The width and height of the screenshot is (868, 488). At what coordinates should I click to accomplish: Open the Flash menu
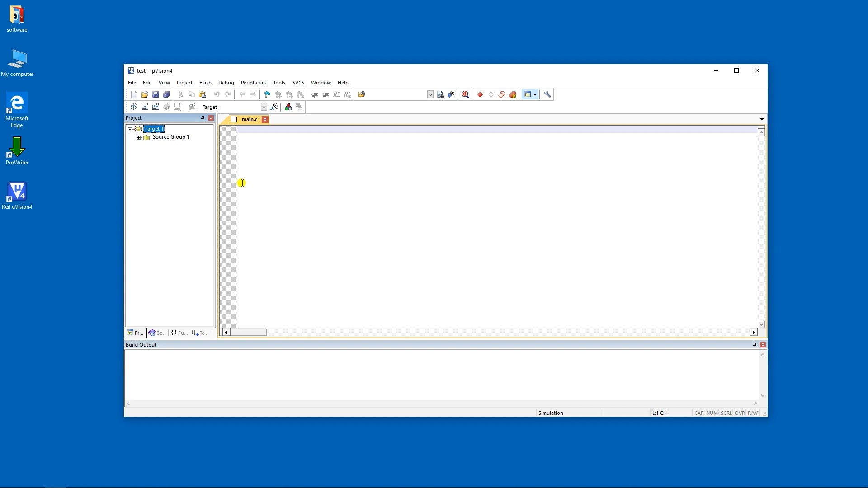click(x=205, y=83)
